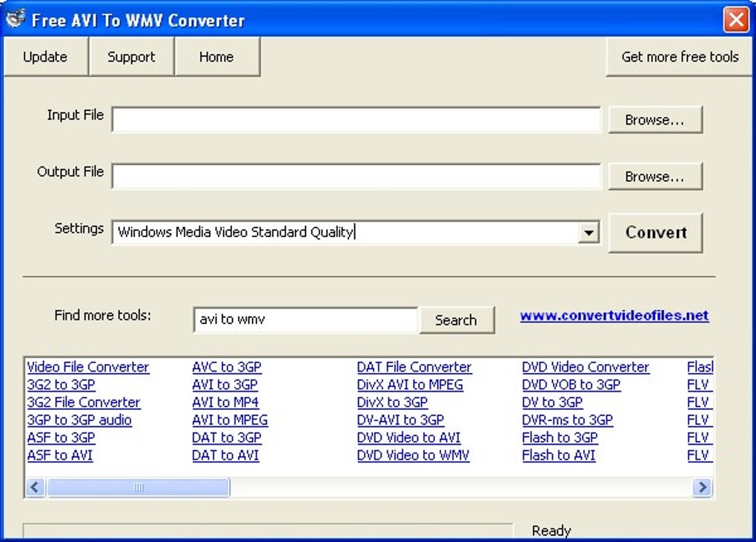
Task: Open the 3G2 to 3GP link
Action: (x=62, y=385)
